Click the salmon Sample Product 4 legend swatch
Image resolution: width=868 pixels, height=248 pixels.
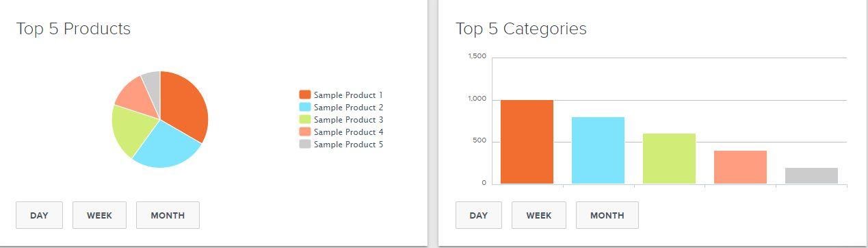point(305,132)
